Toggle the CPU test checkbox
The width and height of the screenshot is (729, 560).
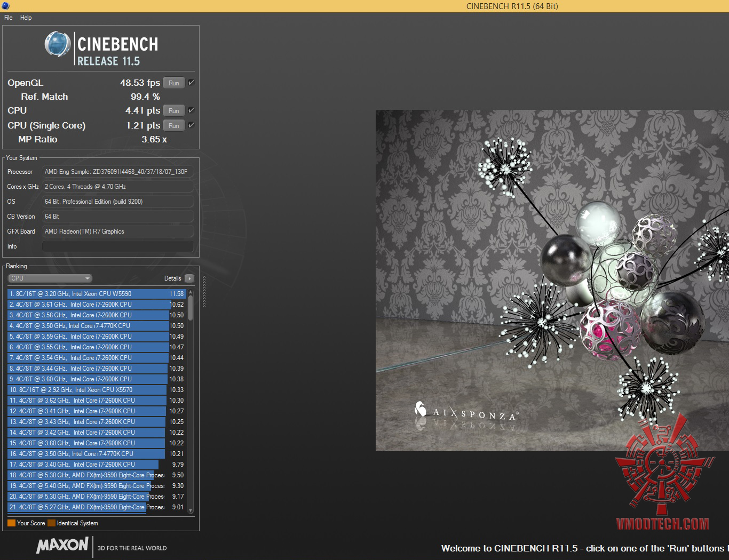coord(191,110)
